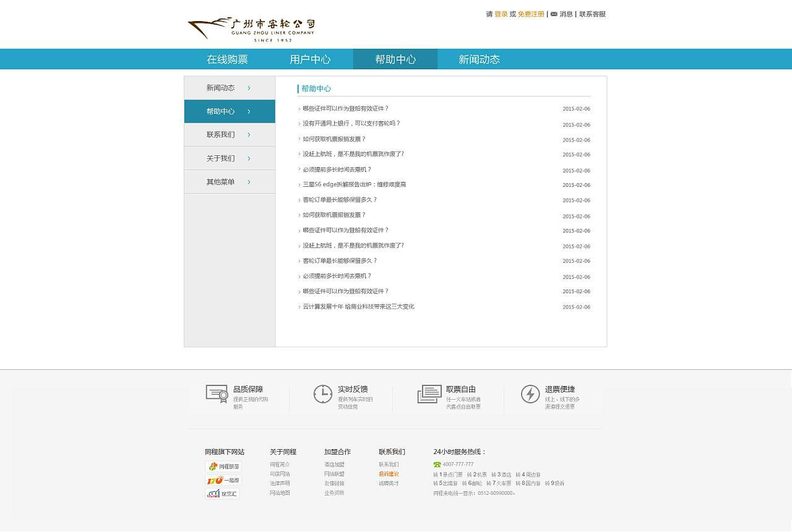792x532 pixels.
Task: Expand the 其他菜单 sidebar chevron
Action: click(249, 182)
